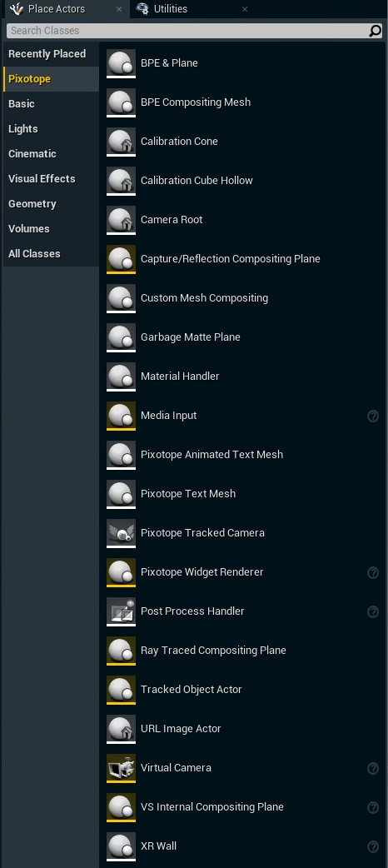Screen dimensions: 388x868
Task: Click the URL Image Actor icon
Action: point(121,729)
